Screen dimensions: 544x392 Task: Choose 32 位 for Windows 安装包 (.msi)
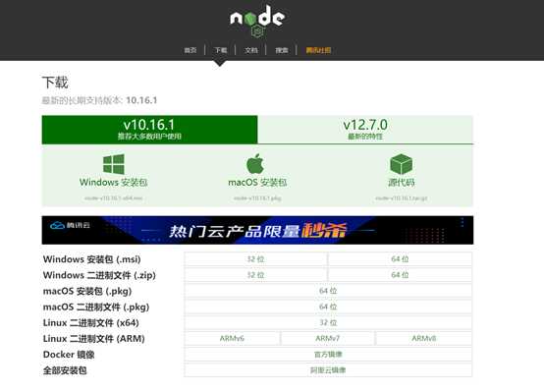tap(255, 259)
